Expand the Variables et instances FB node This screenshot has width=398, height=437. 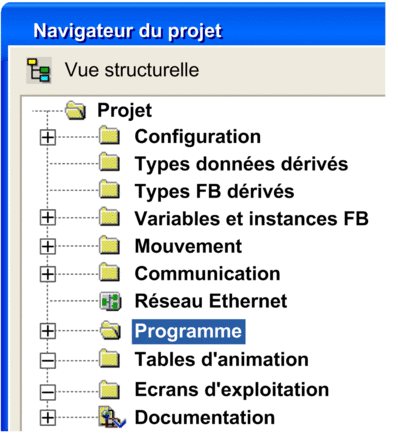[x=48, y=218]
